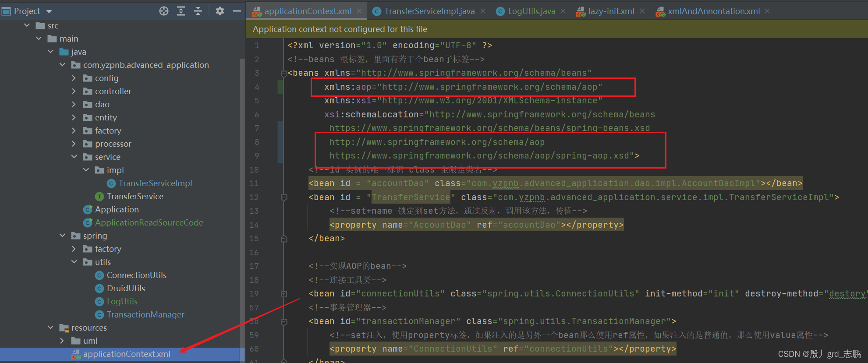The width and height of the screenshot is (868, 363).
Task: Click the applicationContext.xml tab file icon
Action: coord(257,11)
